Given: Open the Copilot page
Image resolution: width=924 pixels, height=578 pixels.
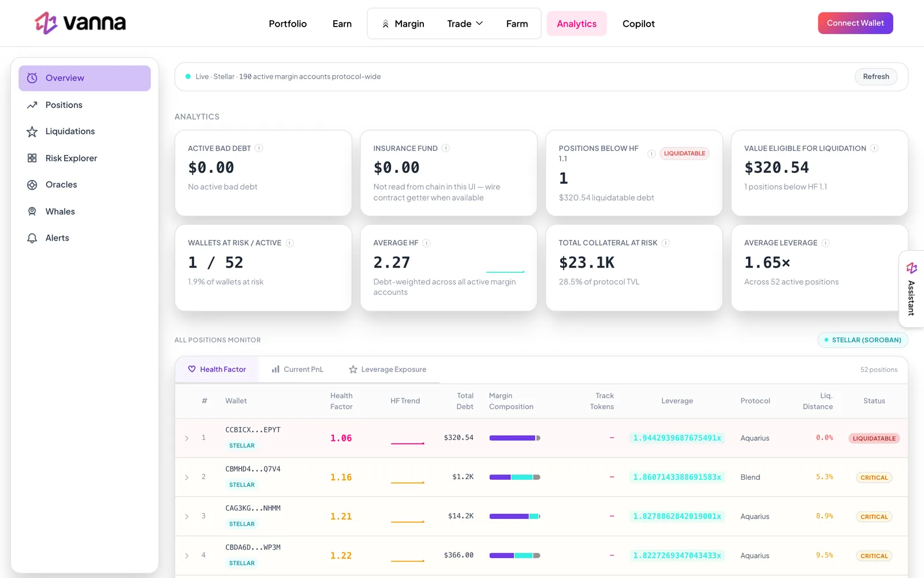Looking at the screenshot, I should coord(639,24).
